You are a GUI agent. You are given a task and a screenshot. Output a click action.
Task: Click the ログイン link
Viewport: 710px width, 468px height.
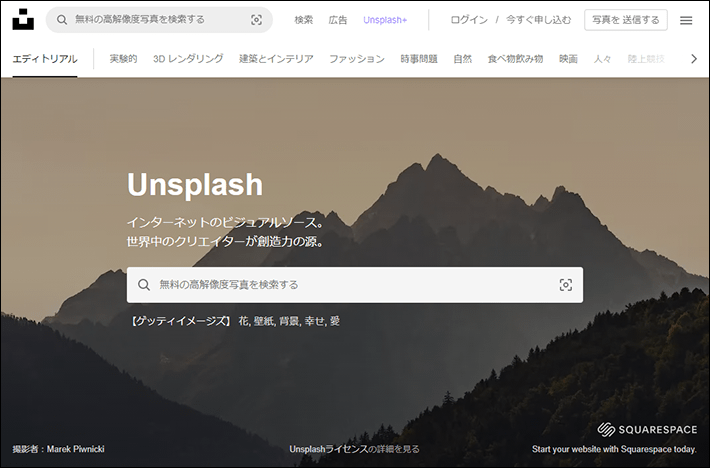469,20
